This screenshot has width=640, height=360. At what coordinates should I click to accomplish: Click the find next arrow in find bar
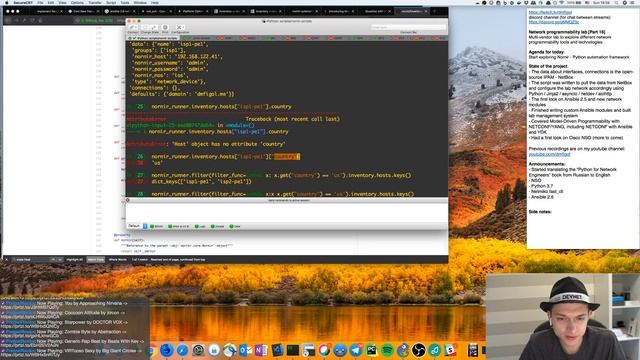click(x=60, y=260)
